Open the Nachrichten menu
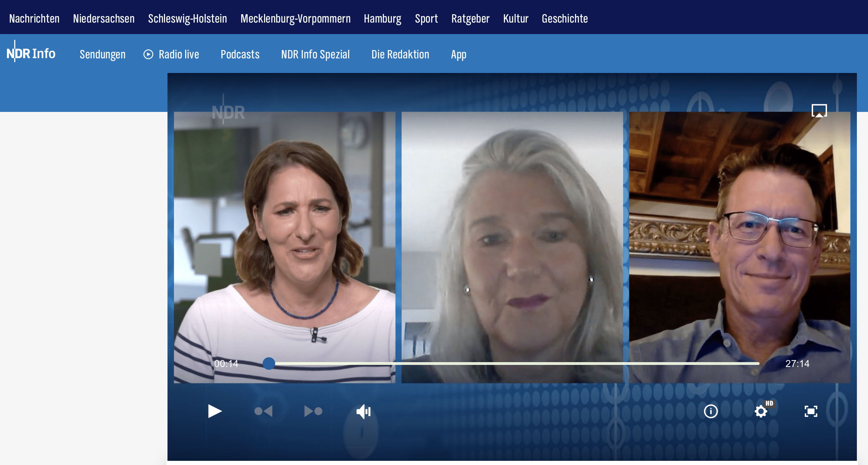868x465 pixels. coord(34,18)
